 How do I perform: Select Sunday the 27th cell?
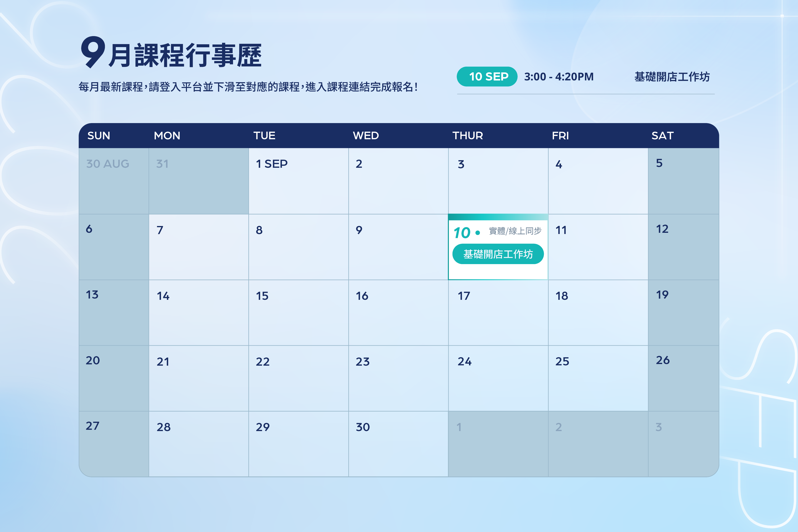coord(114,444)
